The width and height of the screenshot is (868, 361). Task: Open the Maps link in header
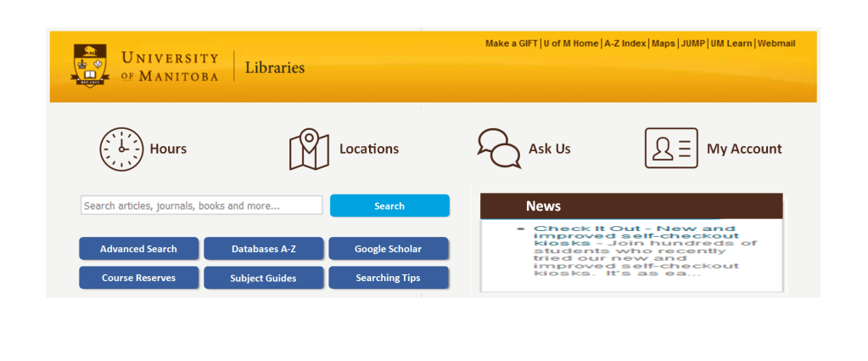click(x=664, y=43)
